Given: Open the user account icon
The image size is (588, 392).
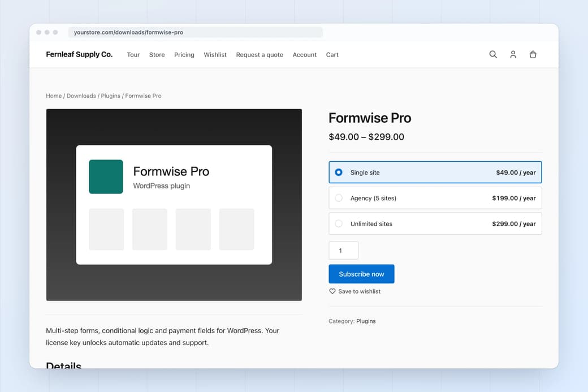Looking at the screenshot, I should pyautogui.click(x=513, y=54).
